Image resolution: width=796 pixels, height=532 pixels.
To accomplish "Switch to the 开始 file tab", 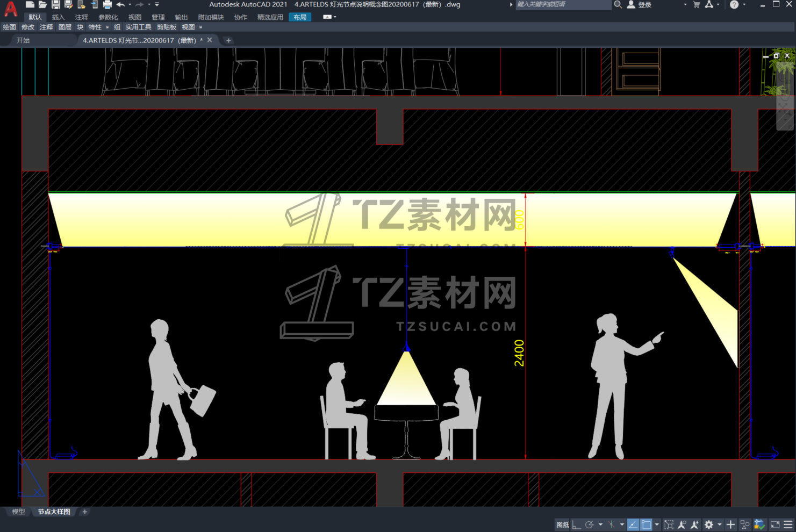I will coord(23,40).
